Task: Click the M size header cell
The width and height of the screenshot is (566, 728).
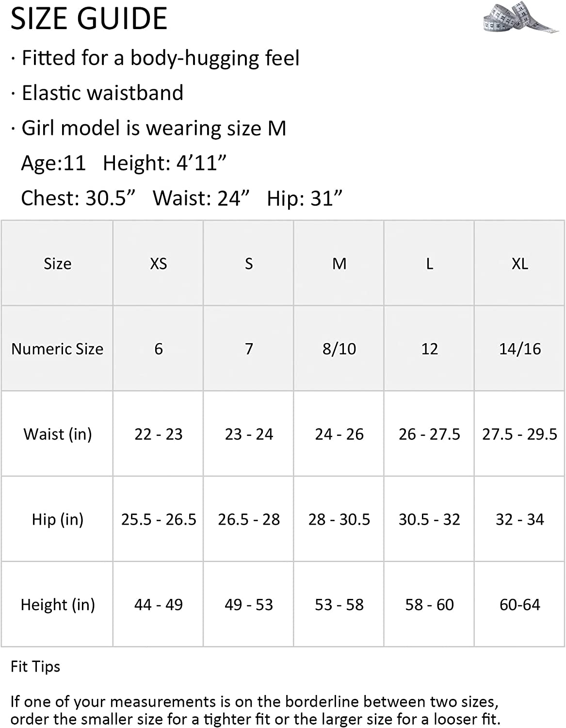Action: coord(339,264)
